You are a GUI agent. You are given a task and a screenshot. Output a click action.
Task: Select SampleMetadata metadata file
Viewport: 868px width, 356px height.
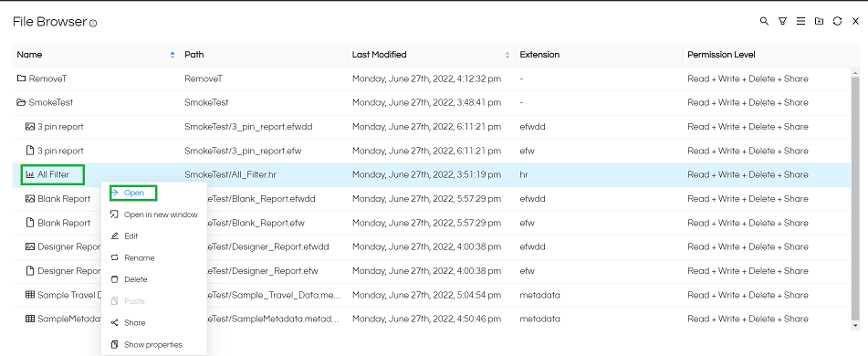[63, 319]
